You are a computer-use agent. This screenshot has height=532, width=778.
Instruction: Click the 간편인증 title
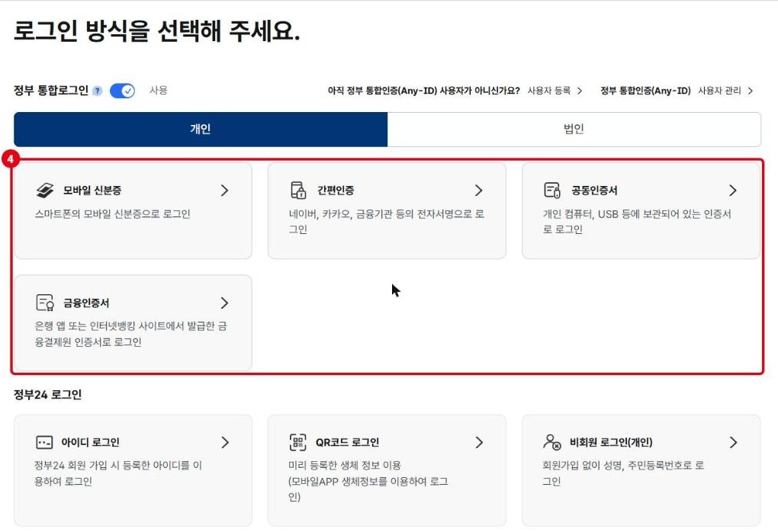pos(336,191)
